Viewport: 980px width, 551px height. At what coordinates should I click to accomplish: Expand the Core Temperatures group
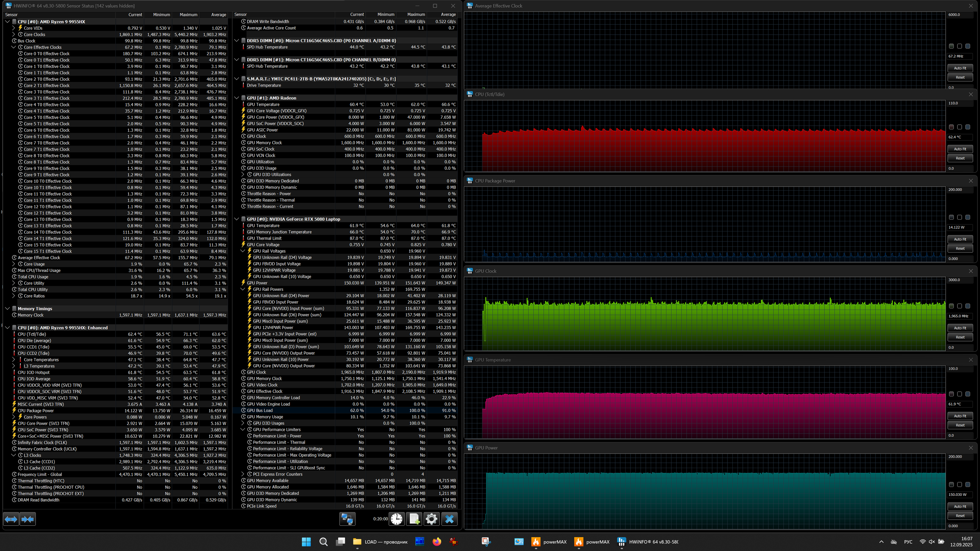pyautogui.click(x=14, y=360)
